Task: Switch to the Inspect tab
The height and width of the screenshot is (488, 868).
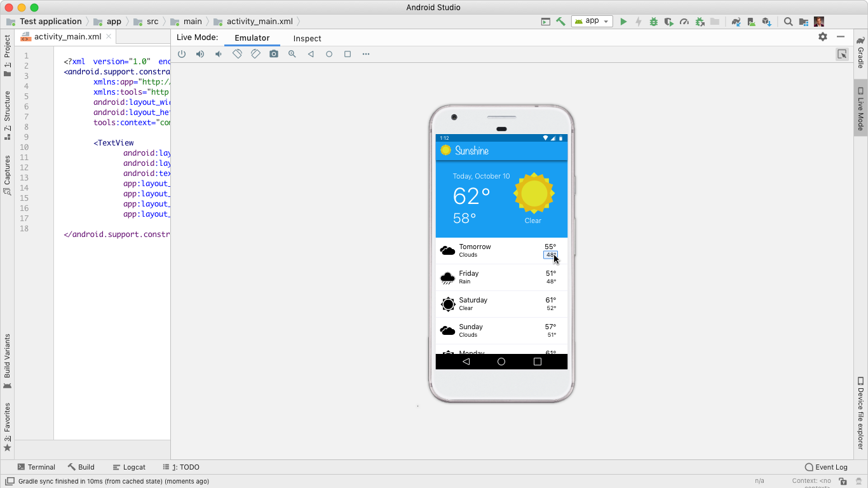Action: click(307, 38)
